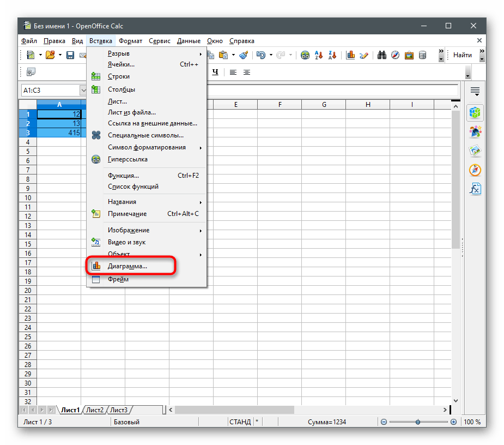Click the Найти search button
The width and height of the screenshot is (504, 445).
click(x=462, y=55)
